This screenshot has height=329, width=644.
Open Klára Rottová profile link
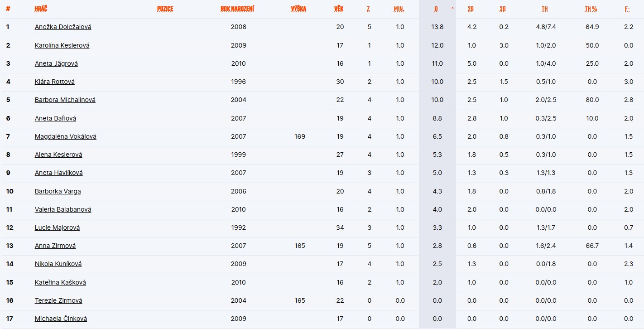55,82
